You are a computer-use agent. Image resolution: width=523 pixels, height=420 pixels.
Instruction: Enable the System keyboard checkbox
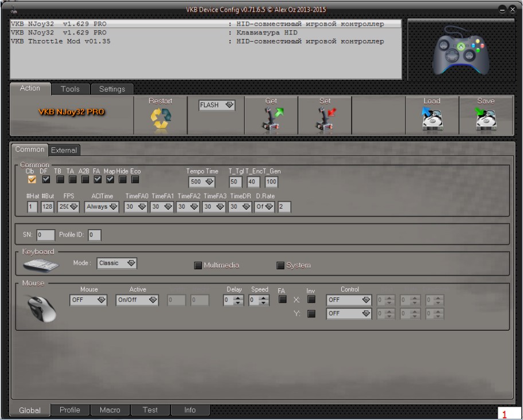coord(280,265)
